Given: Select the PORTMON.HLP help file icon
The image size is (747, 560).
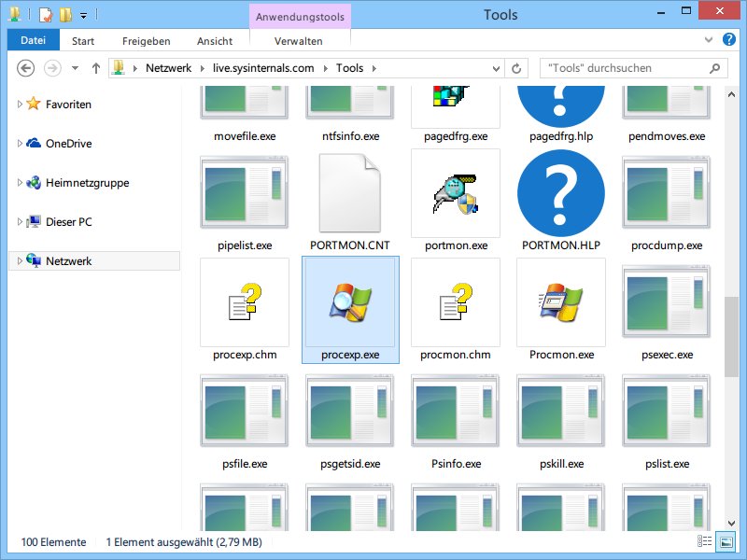Looking at the screenshot, I should [x=561, y=193].
